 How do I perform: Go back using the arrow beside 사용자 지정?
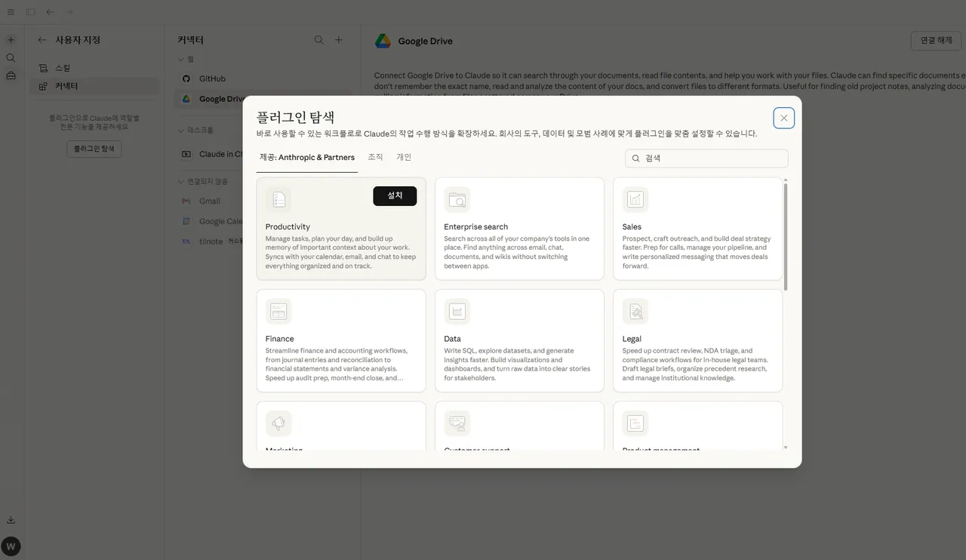[x=42, y=40]
